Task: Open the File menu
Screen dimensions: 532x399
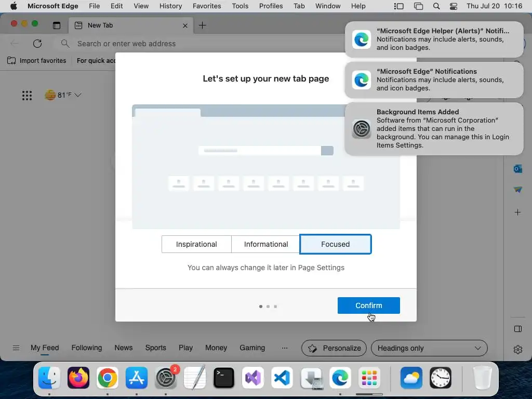Action: [95, 6]
